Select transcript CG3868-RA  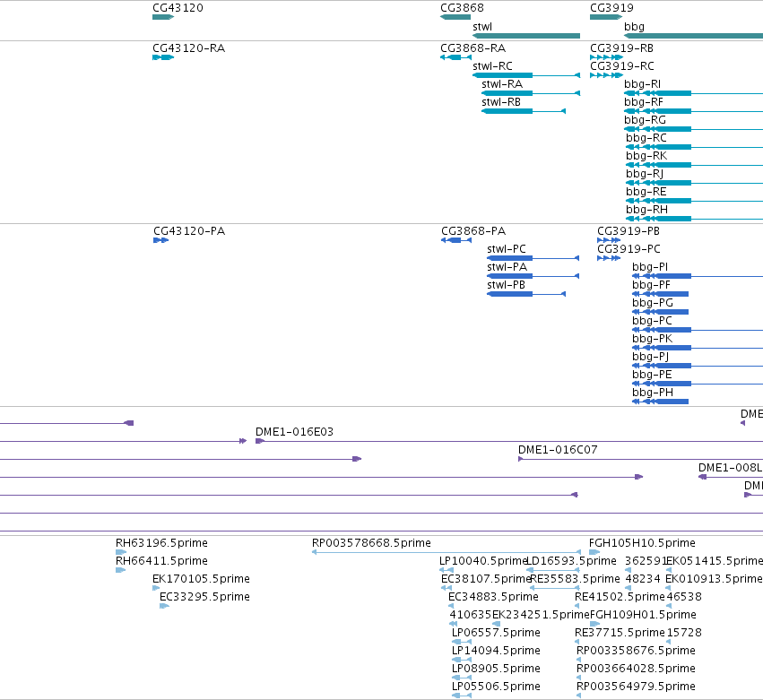tap(455, 57)
